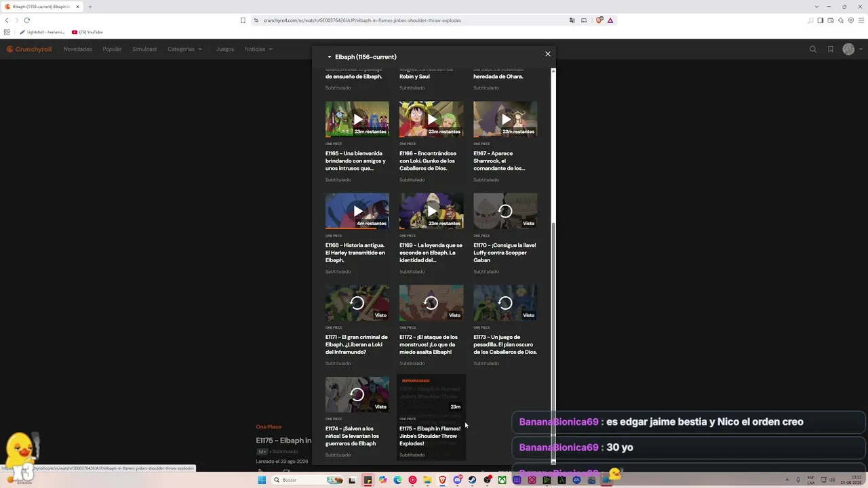Image resolution: width=868 pixels, height=488 pixels.
Task: Open E1169 La leyenda que se esconde title
Action: tap(431, 253)
